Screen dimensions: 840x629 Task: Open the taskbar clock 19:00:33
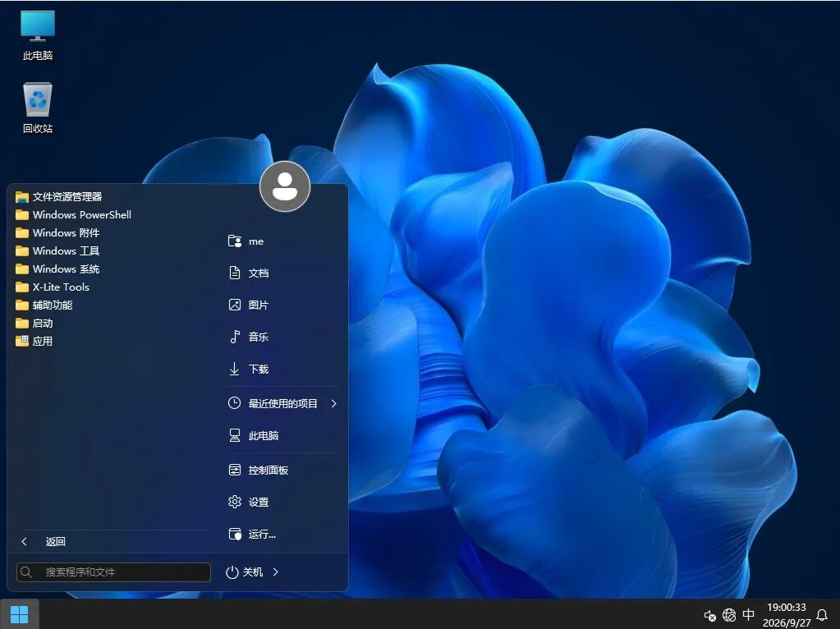787,608
